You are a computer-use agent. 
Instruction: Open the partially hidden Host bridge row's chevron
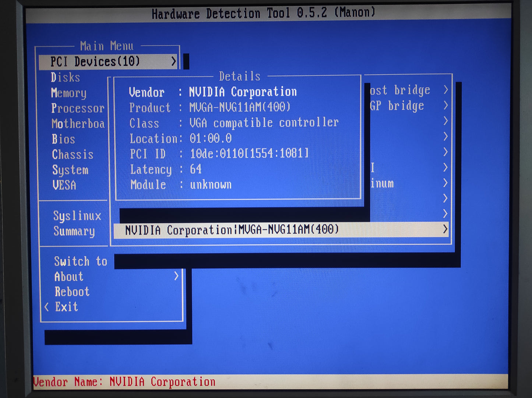tap(445, 90)
